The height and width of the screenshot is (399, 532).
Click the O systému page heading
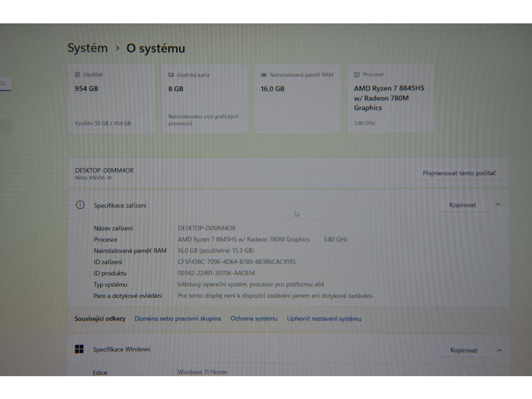(156, 48)
